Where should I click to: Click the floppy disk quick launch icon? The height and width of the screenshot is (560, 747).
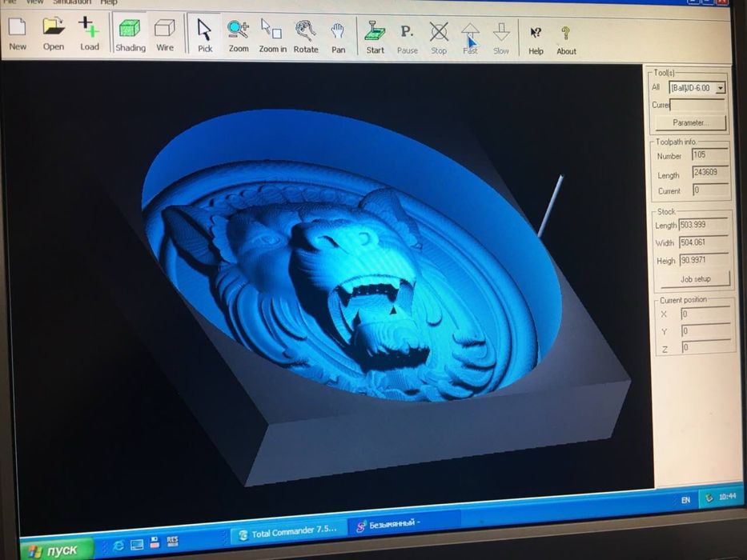tap(155, 542)
